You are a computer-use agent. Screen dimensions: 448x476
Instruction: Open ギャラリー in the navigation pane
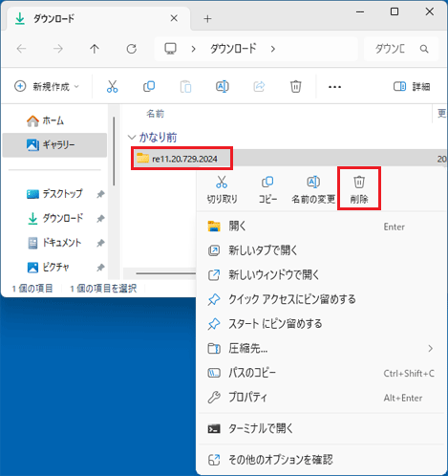(54, 145)
